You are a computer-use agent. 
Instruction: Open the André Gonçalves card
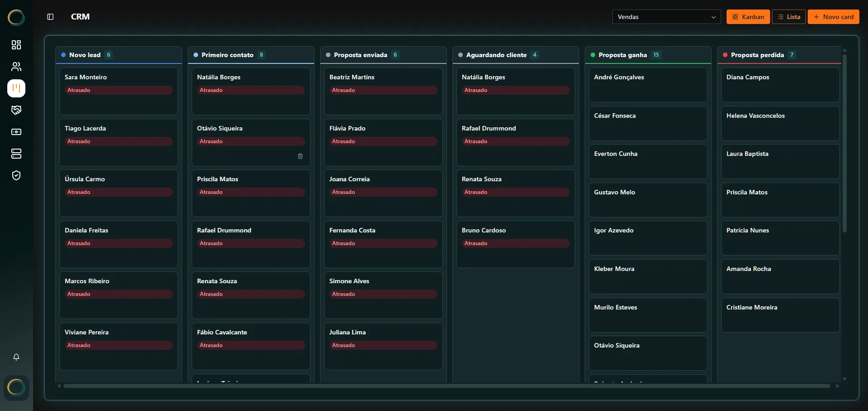[x=648, y=85]
